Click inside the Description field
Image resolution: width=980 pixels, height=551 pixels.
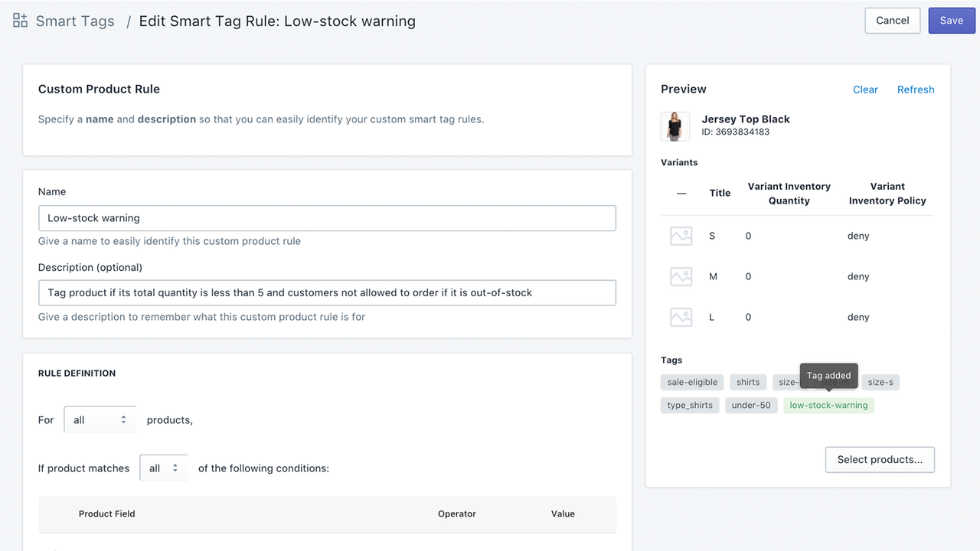tap(327, 292)
